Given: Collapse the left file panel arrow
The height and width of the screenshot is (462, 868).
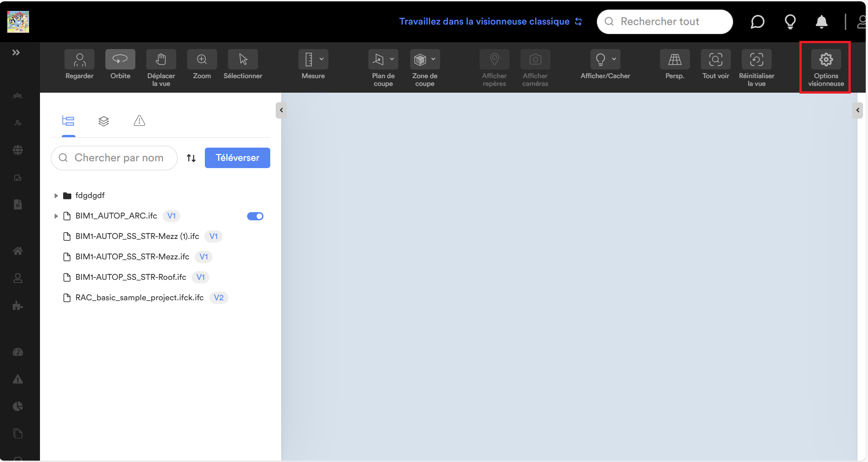Looking at the screenshot, I should pos(281,110).
